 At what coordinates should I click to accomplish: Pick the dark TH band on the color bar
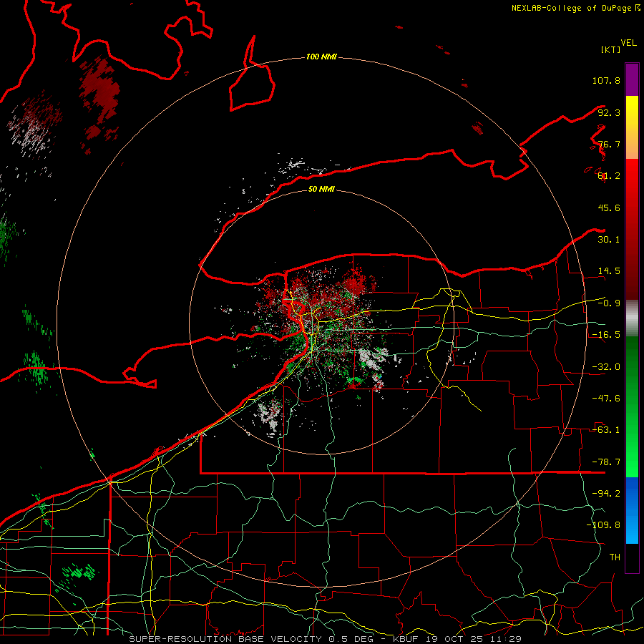[x=632, y=558]
